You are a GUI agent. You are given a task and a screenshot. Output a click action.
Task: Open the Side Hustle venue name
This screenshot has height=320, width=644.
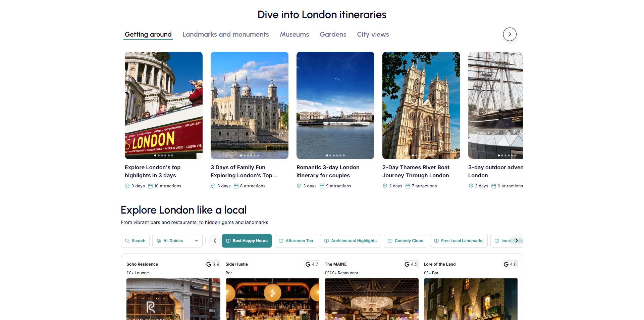coord(237,264)
